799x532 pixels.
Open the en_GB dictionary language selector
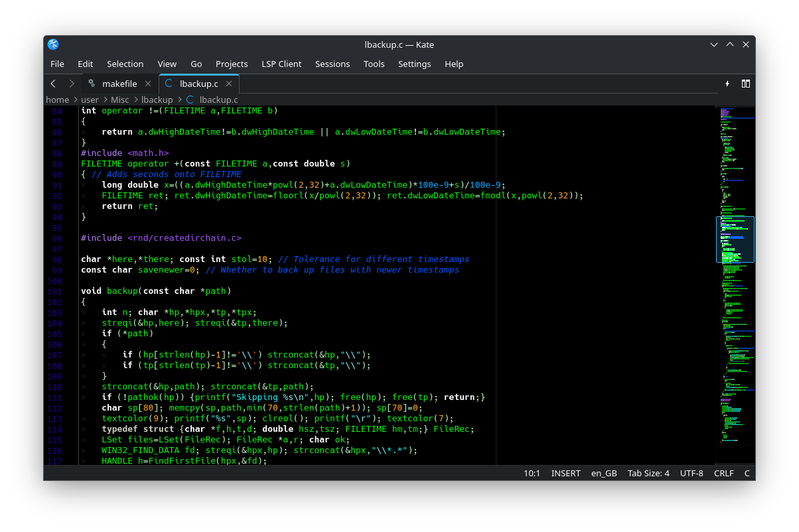[x=604, y=473]
